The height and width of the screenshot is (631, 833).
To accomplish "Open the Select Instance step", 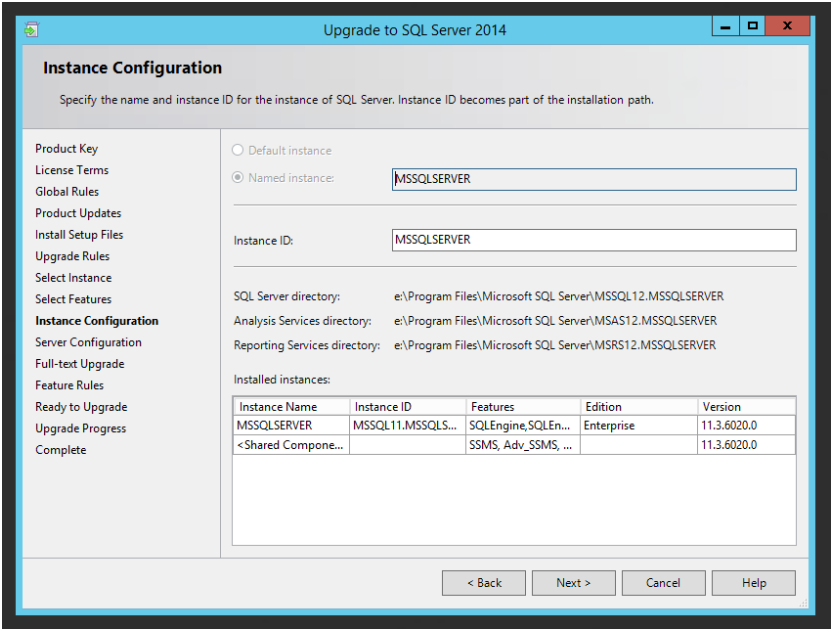I will click(73, 278).
